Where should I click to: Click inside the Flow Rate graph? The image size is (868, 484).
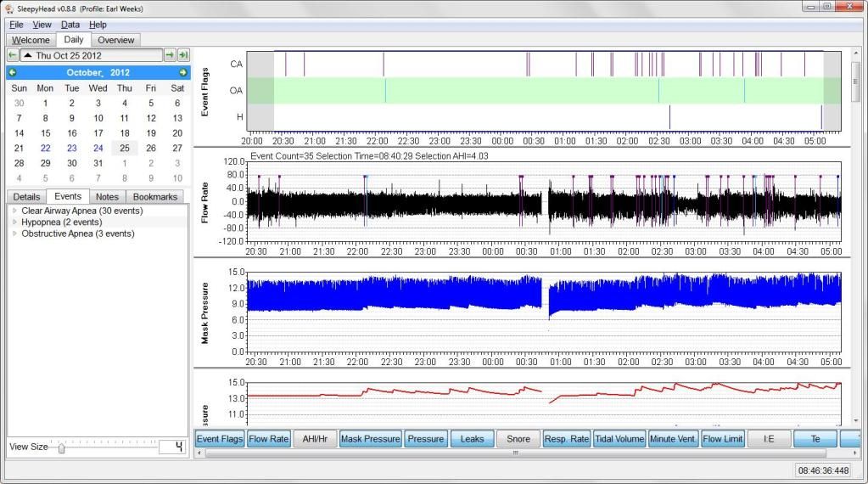pos(544,202)
